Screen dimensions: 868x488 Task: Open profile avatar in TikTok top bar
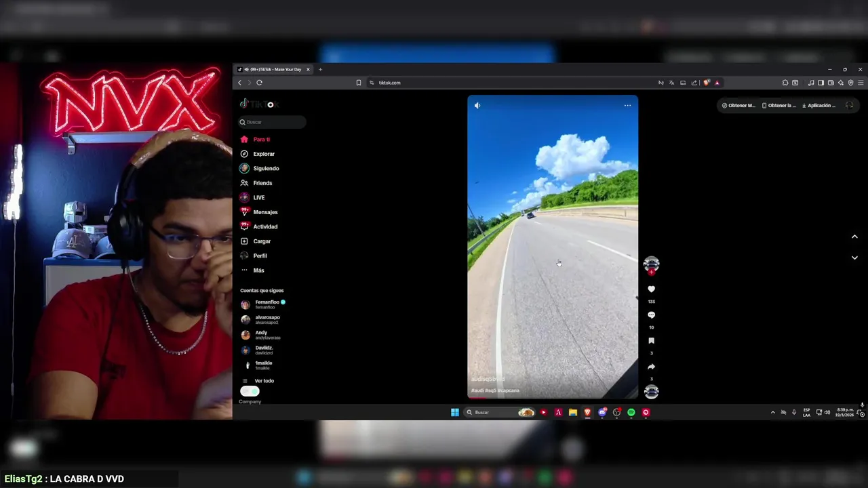pos(849,105)
